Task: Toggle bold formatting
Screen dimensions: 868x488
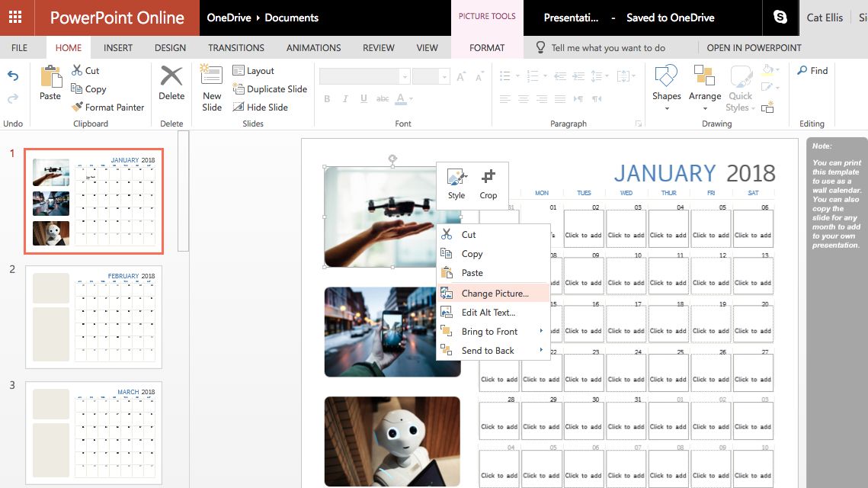Action: pyautogui.click(x=327, y=98)
